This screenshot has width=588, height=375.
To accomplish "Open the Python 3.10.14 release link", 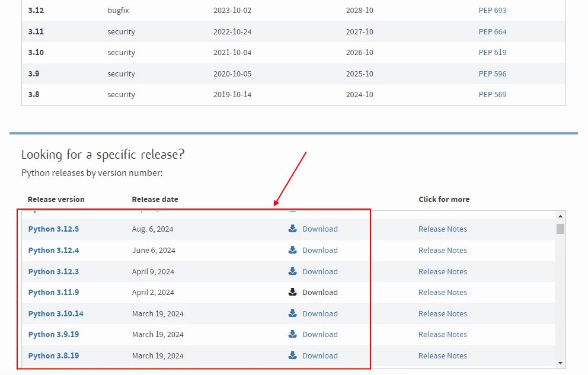I will [x=56, y=313].
